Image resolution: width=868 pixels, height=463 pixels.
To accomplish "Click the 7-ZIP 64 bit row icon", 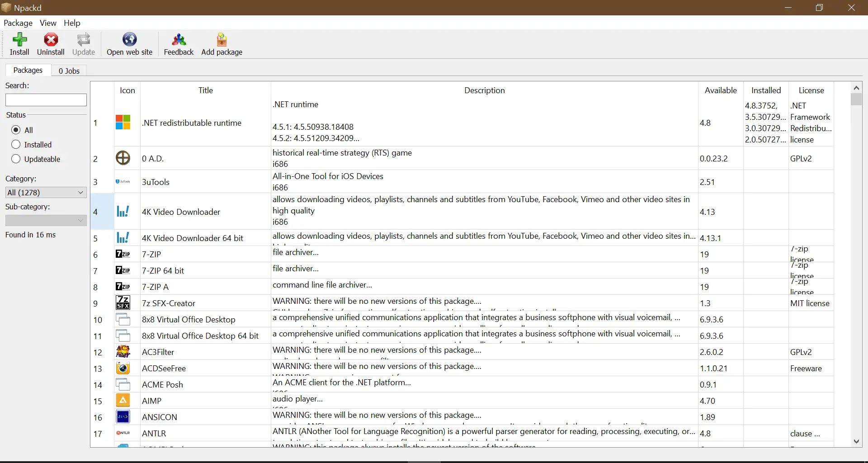I will tap(123, 270).
